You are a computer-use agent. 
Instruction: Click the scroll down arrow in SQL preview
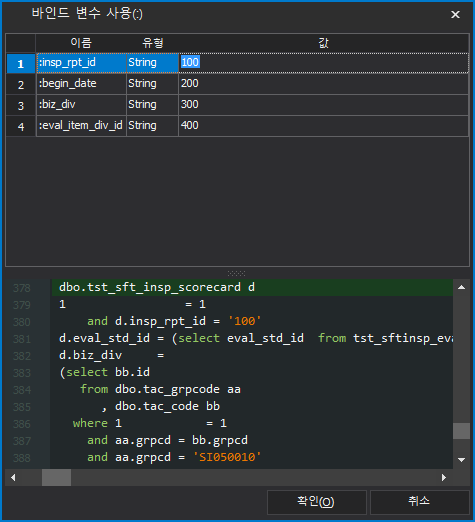pyautogui.click(x=461, y=460)
